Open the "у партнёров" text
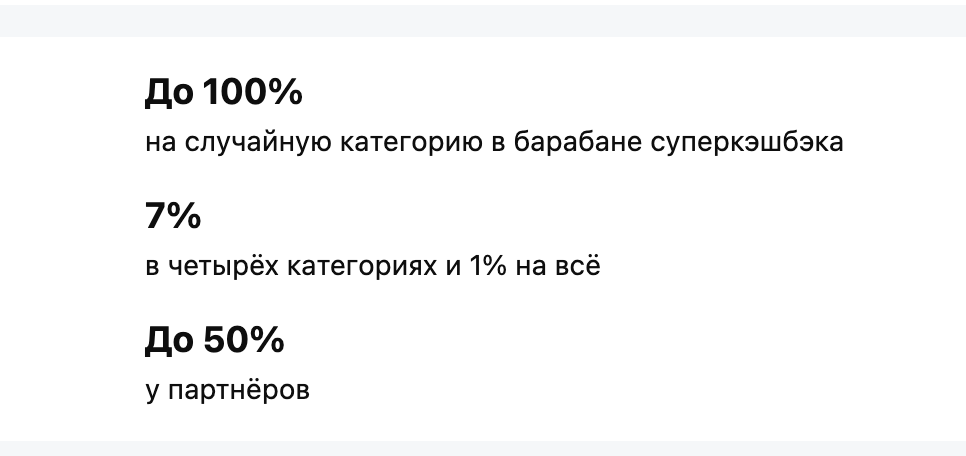 click(227, 390)
